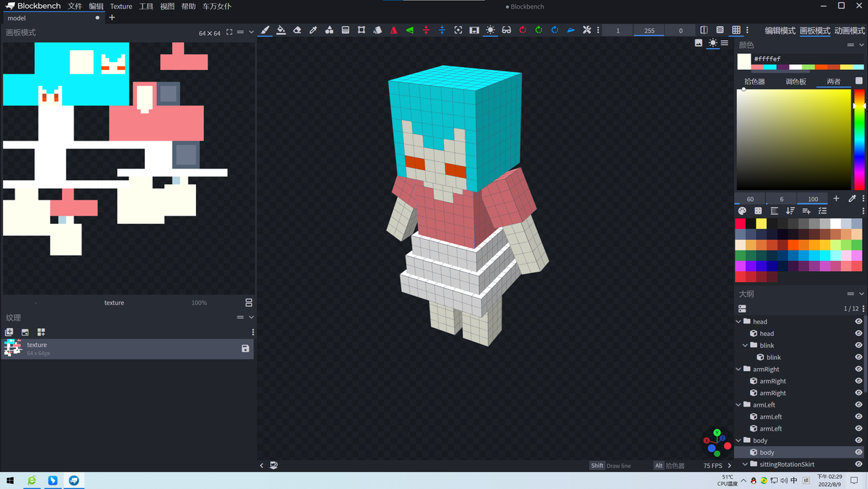Collapse the armRight group

(x=738, y=369)
